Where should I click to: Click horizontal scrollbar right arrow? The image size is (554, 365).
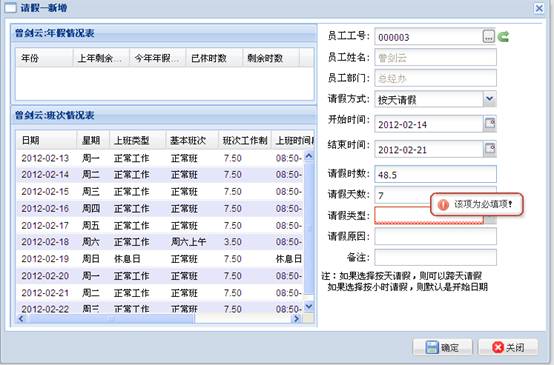pyautogui.click(x=296, y=319)
